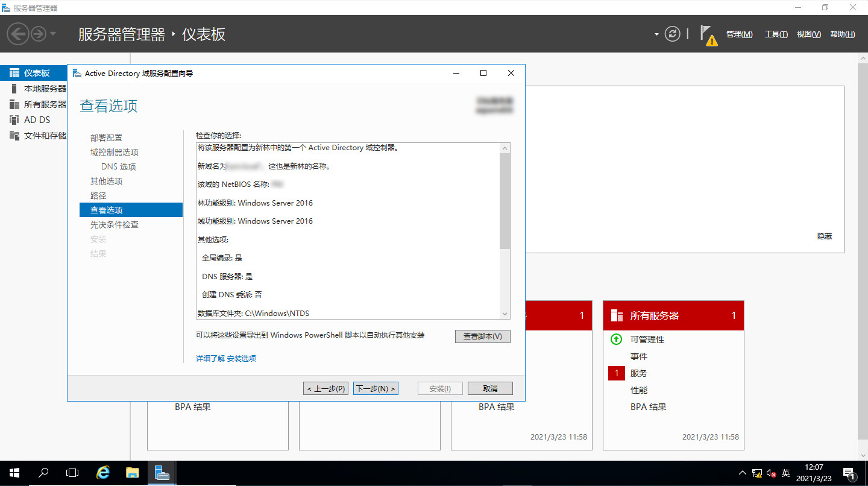Screen dimensions: 868x486
Task: Go to the DNS 选项 wizard step
Action: (x=119, y=167)
